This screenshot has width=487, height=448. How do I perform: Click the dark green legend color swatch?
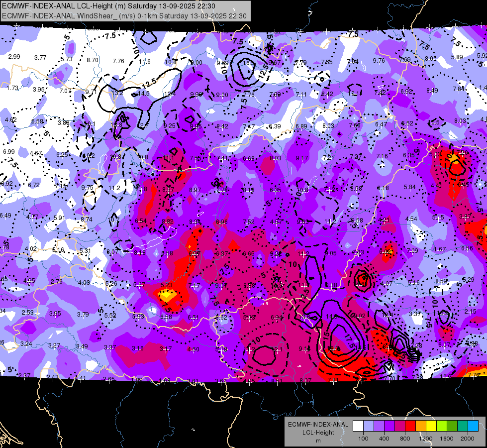[x=452, y=426]
